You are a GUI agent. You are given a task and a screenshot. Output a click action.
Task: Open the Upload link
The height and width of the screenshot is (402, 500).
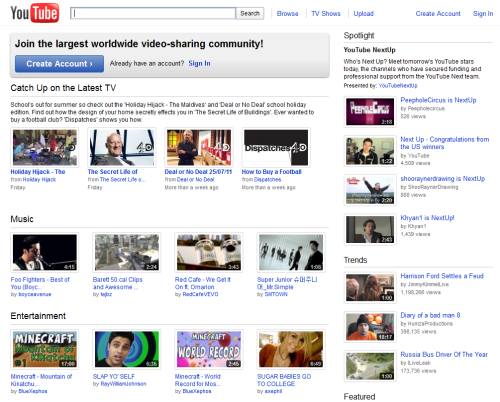pos(363,14)
